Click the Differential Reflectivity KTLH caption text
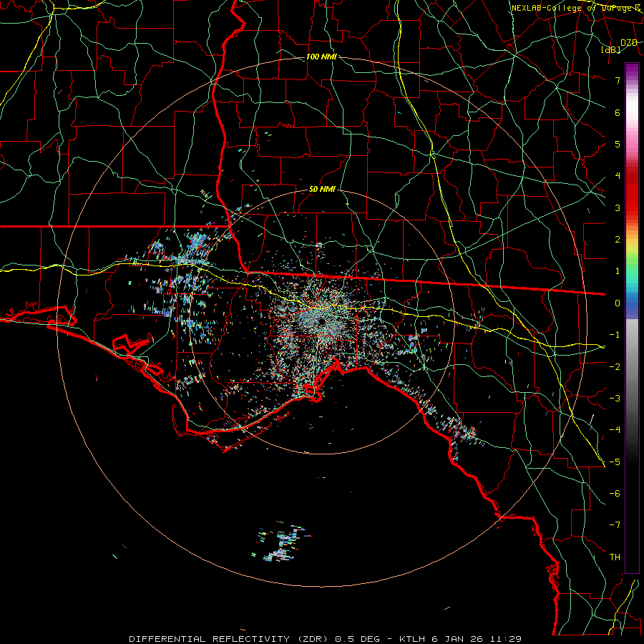The image size is (644, 644). point(326,639)
